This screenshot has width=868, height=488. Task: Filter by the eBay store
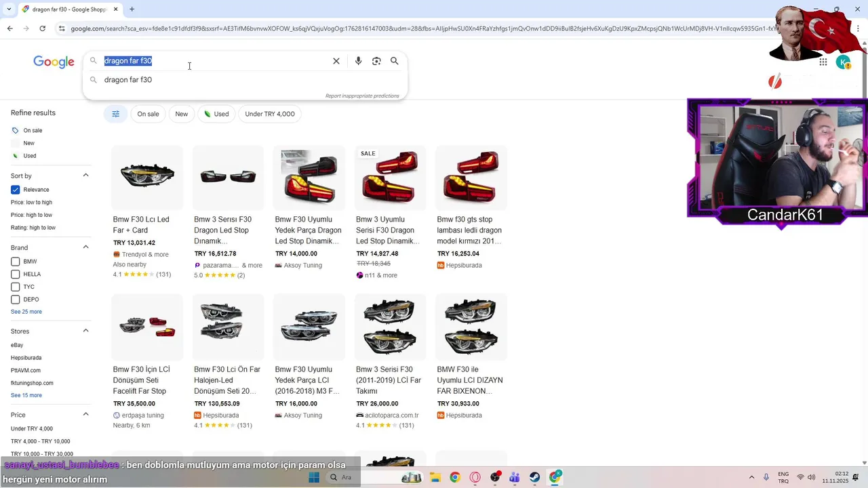click(x=17, y=345)
